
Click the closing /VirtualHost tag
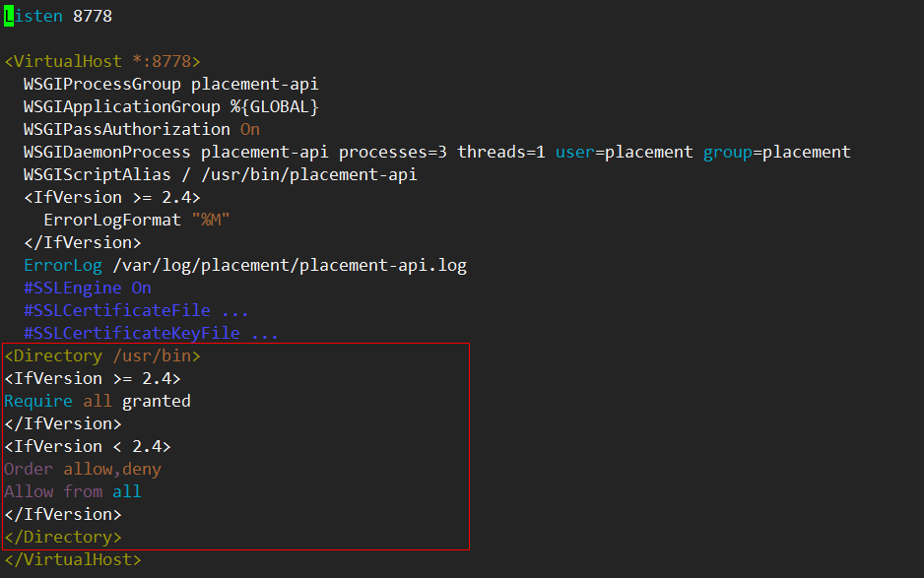click(73, 559)
